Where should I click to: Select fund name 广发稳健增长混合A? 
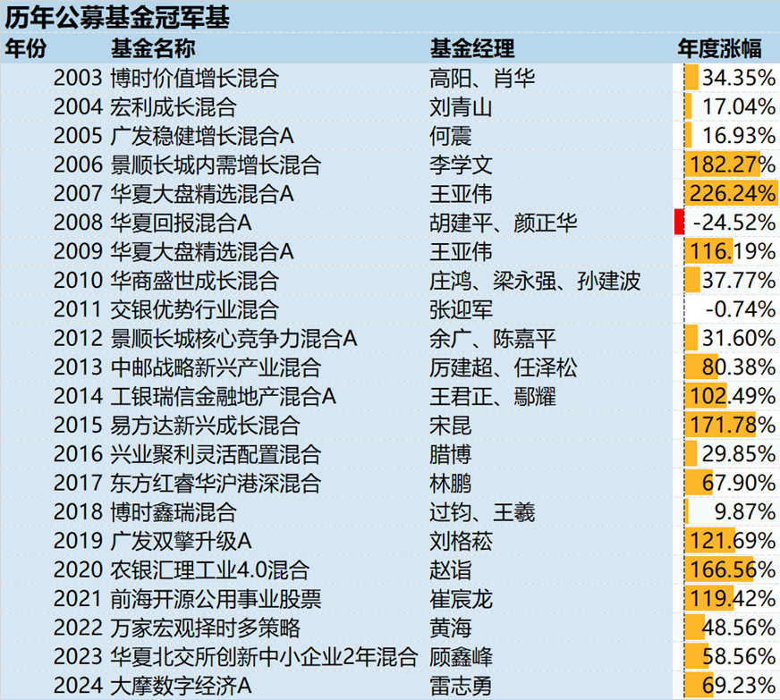click(x=202, y=136)
